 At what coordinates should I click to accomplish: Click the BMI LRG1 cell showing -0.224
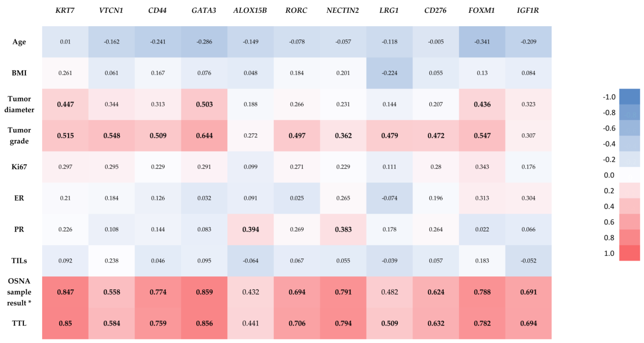[x=390, y=73]
